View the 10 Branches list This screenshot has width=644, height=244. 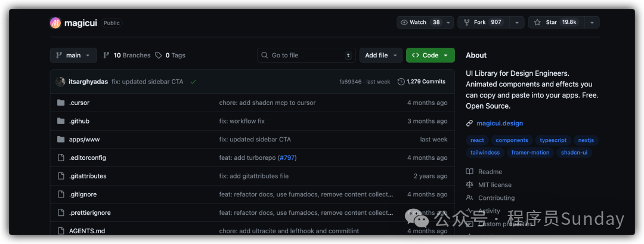(127, 55)
